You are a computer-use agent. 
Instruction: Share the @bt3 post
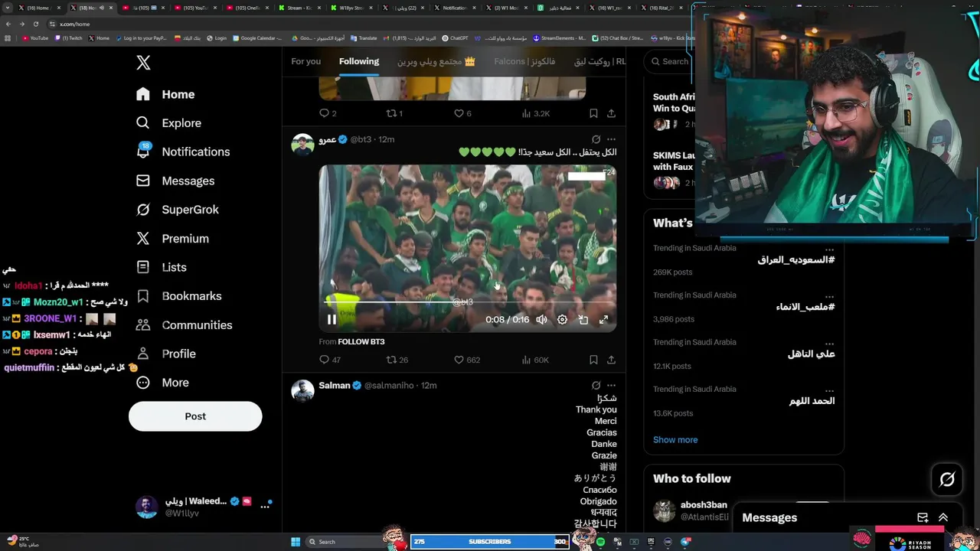point(611,360)
